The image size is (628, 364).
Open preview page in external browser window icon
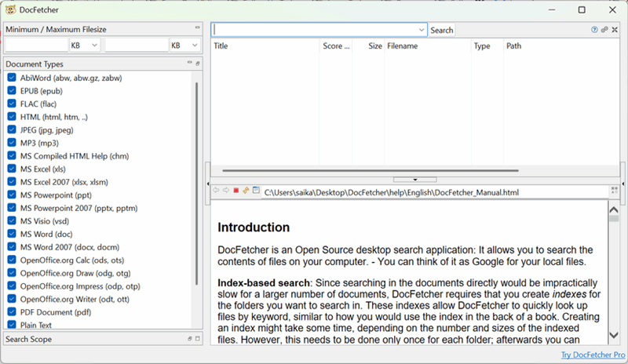coord(256,190)
